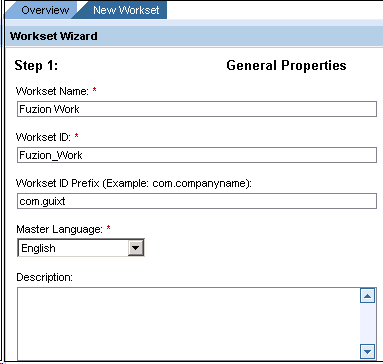Viewport: 383px width, 364px height.
Task: Focus the Workset ID field containing Fuzion_Work
Action: pos(197,155)
